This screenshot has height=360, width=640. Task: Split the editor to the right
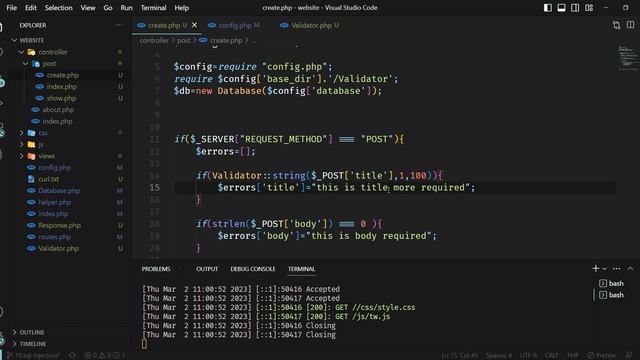pos(631,25)
